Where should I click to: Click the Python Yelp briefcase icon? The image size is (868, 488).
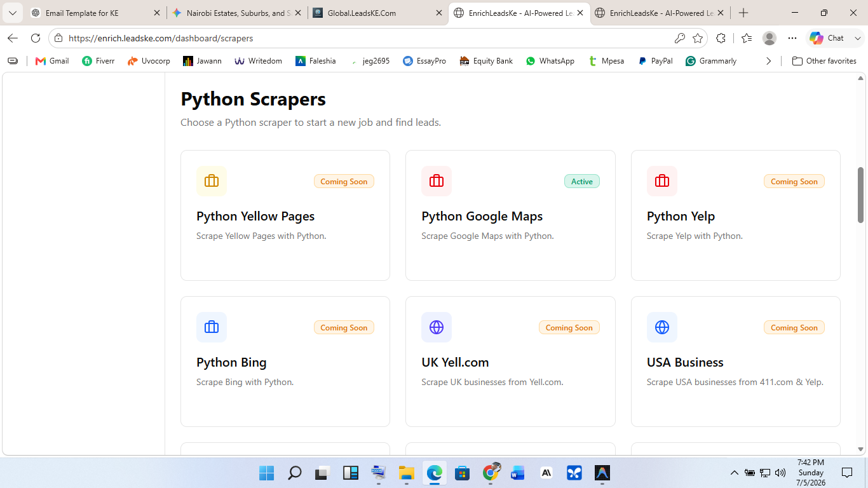(662, 181)
